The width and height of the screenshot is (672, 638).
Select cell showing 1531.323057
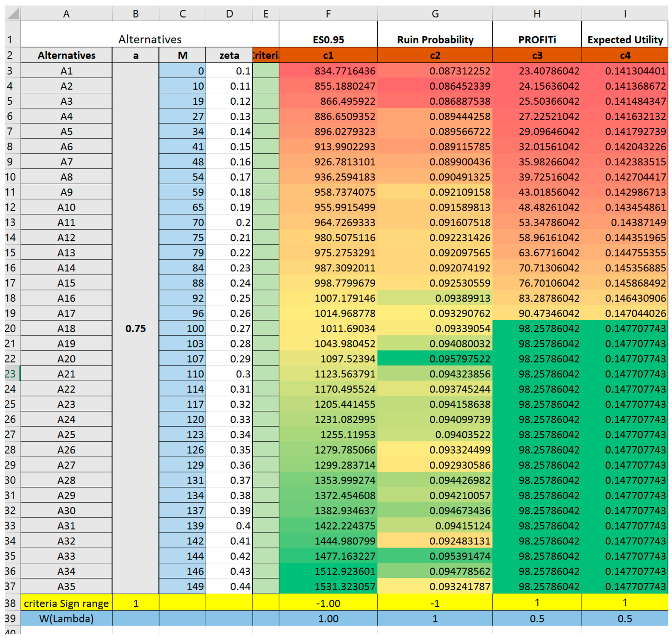[x=328, y=586]
